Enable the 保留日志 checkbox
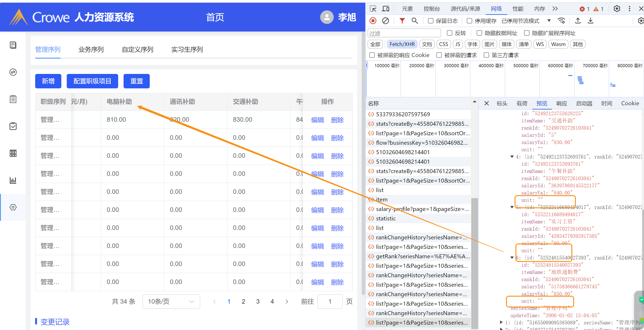Screen dimensions: 644x330 coord(430,21)
